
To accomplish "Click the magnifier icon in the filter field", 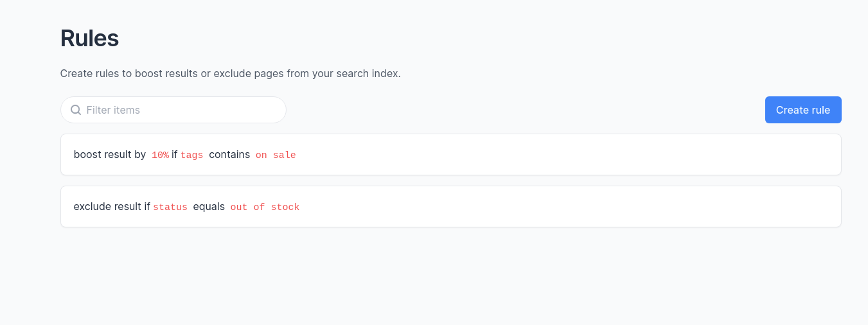I will pos(76,110).
